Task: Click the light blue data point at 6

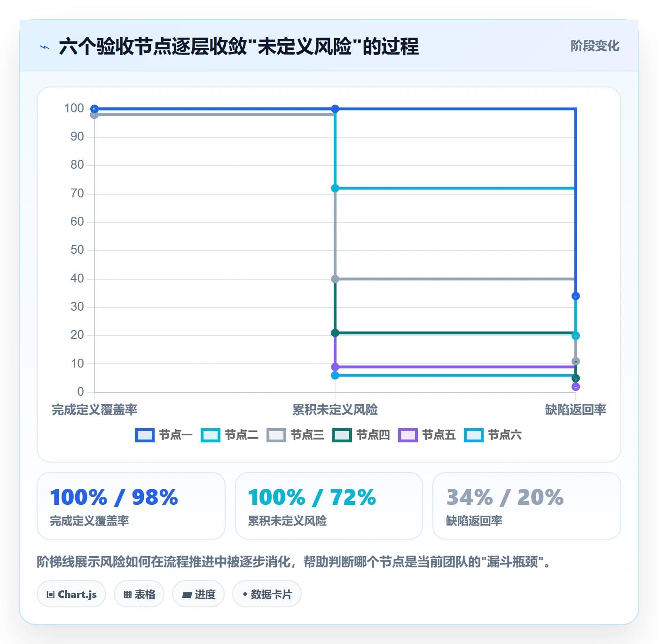Action: (335, 376)
